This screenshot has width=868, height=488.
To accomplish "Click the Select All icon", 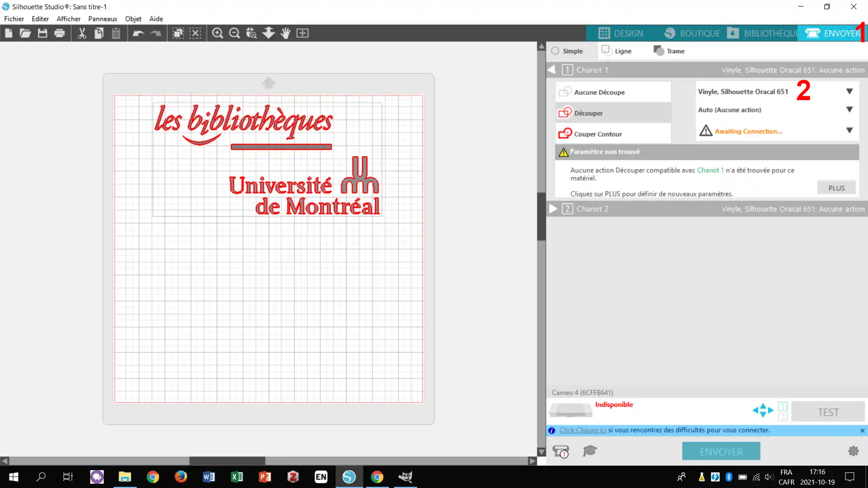I will [178, 33].
